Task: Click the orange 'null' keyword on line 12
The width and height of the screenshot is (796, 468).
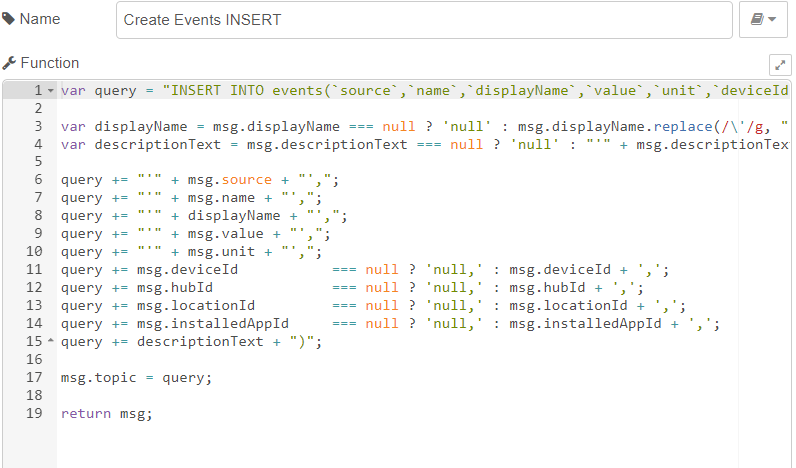Action: 382,288
